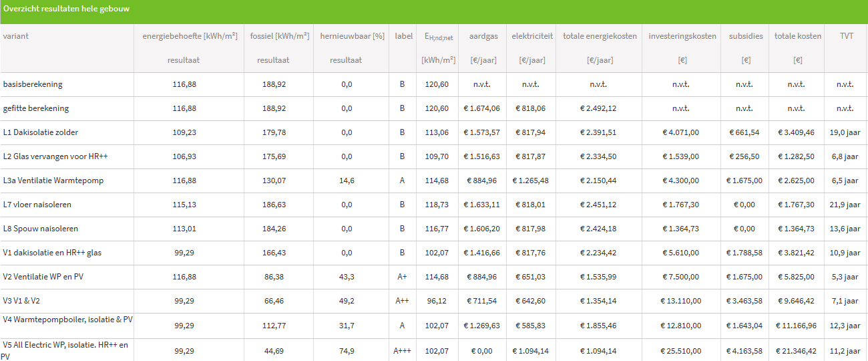Image resolution: width=868 pixels, height=361 pixels.
Task: Click the € 3.463,58 subsidies cell
Action: pyautogui.click(x=746, y=301)
